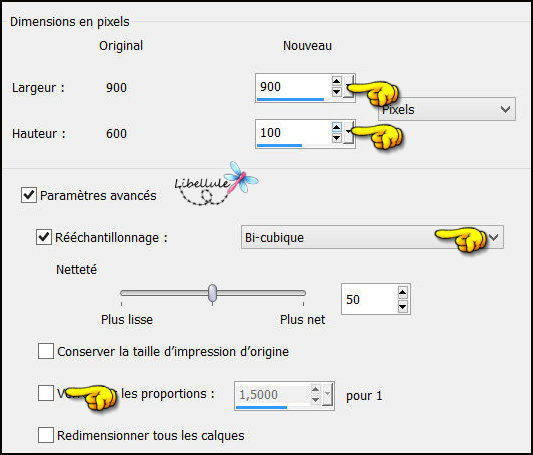The height and width of the screenshot is (455, 533).
Task: Click the Hauteur decrement down arrow
Action: 336,138
